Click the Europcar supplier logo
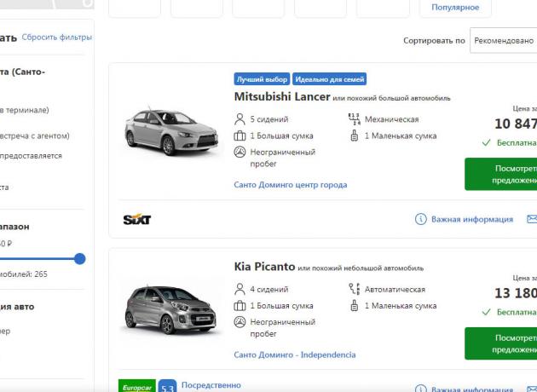Viewport: 537px width, 392px height. tap(137, 386)
